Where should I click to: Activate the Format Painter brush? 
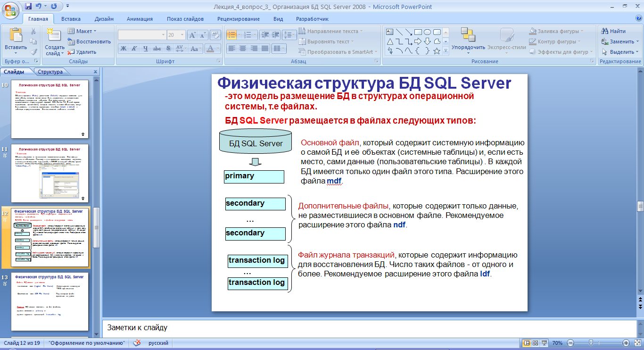(33, 52)
